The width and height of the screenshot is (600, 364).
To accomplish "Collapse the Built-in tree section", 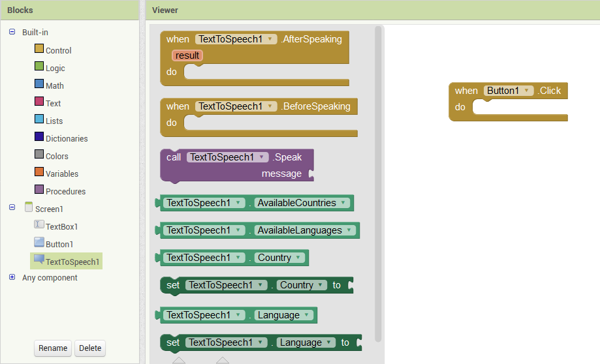I will pyautogui.click(x=12, y=31).
